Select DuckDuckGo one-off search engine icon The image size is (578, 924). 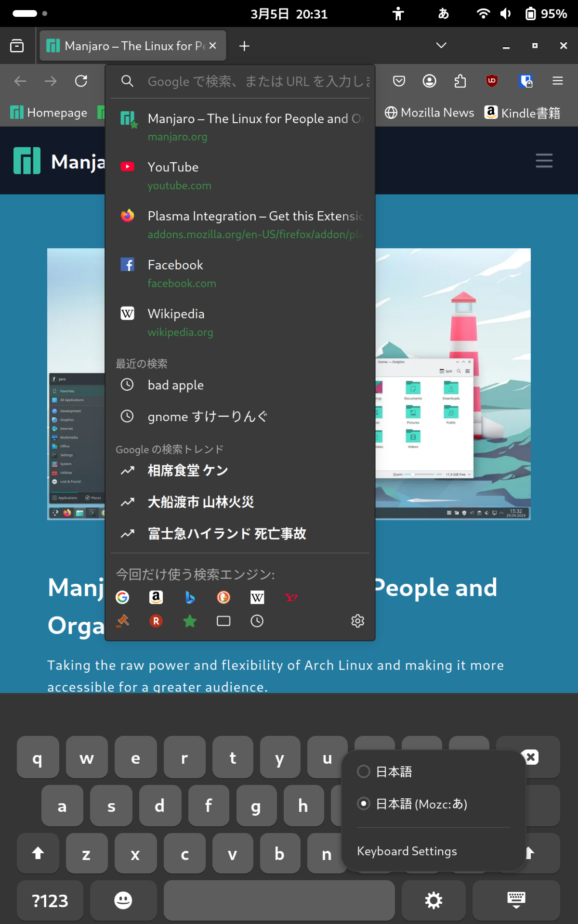(223, 597)
